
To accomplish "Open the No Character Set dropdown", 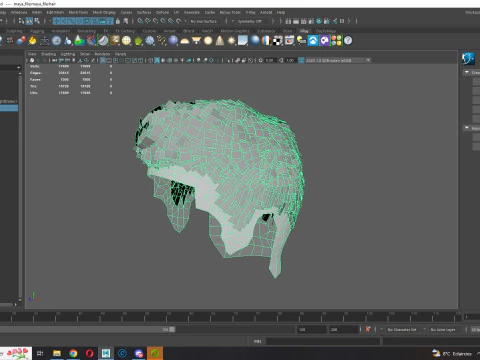I will coord(403,329).
